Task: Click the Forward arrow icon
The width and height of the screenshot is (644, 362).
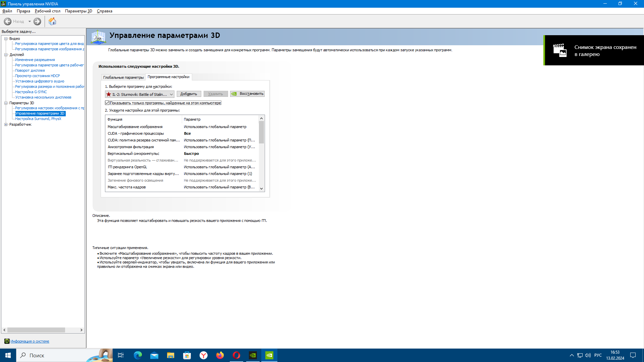Action: (x=37, y=21)
